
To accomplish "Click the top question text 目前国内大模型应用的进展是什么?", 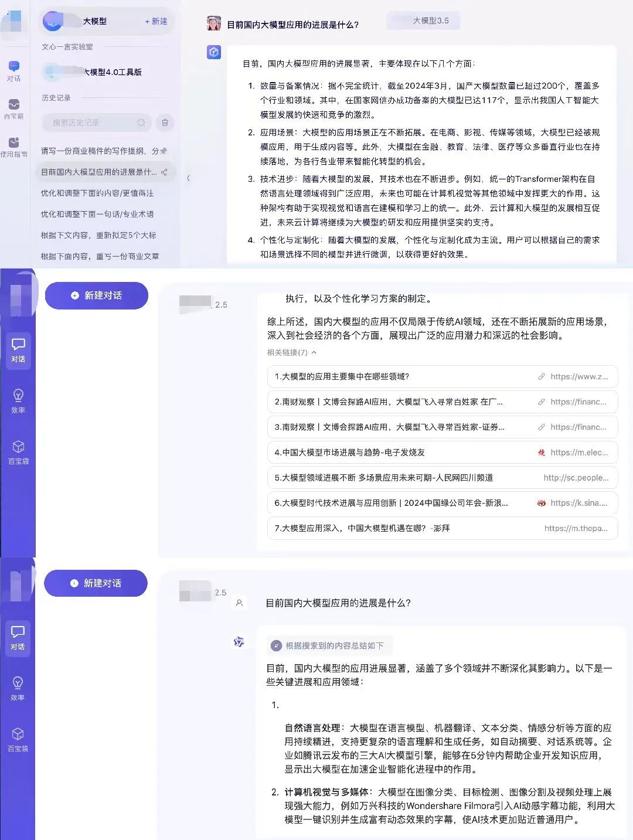I will pos(293,25).
